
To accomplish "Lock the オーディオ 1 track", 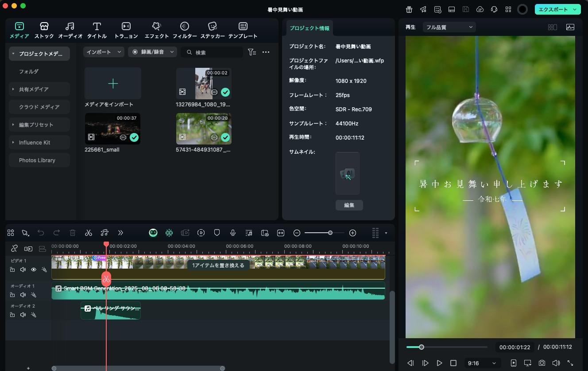I will 12,295.
